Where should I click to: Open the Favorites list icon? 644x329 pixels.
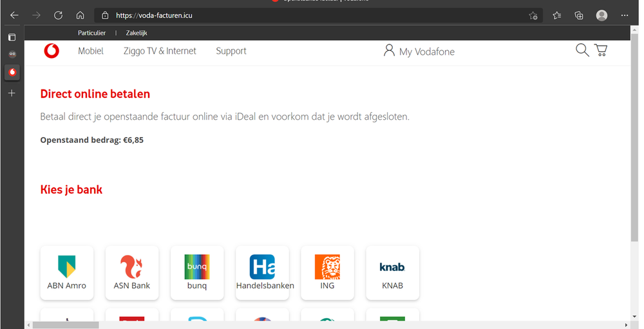[x=556, y=15]
